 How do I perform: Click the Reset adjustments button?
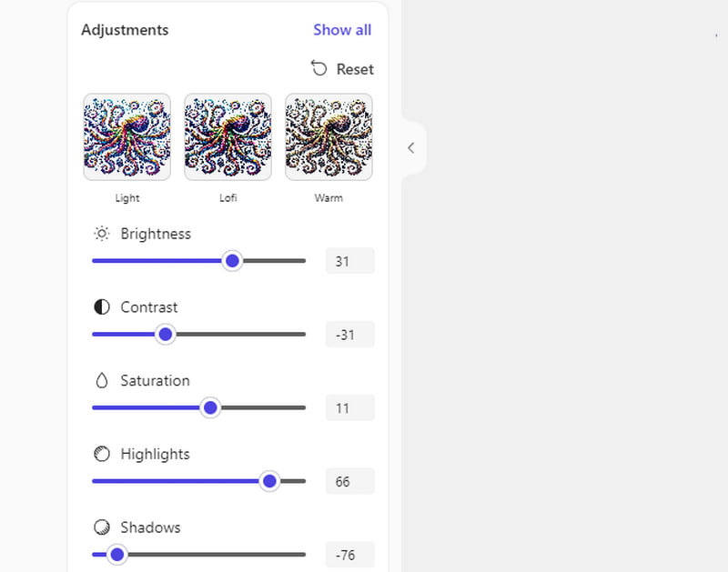pyautogui.click(x=342, y=69)
